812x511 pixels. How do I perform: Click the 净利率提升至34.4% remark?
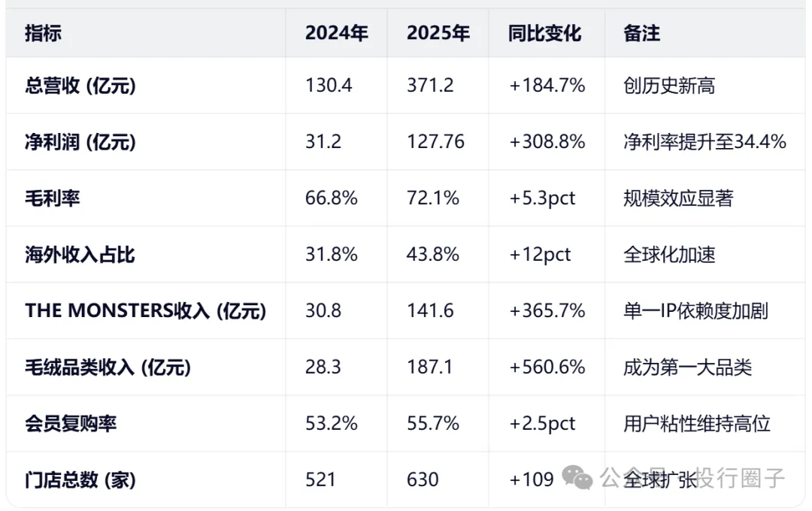click(x=704, y=142)
